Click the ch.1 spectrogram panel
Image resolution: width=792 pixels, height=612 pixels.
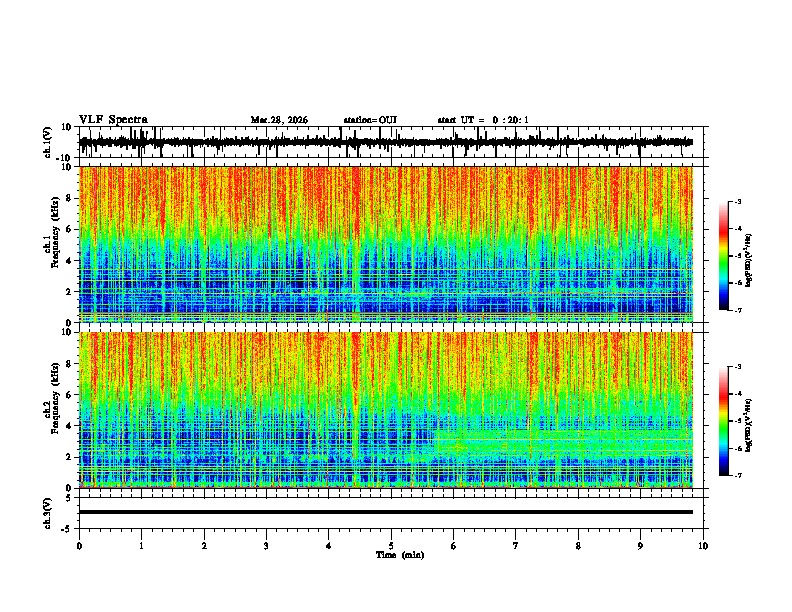(386, 244)
